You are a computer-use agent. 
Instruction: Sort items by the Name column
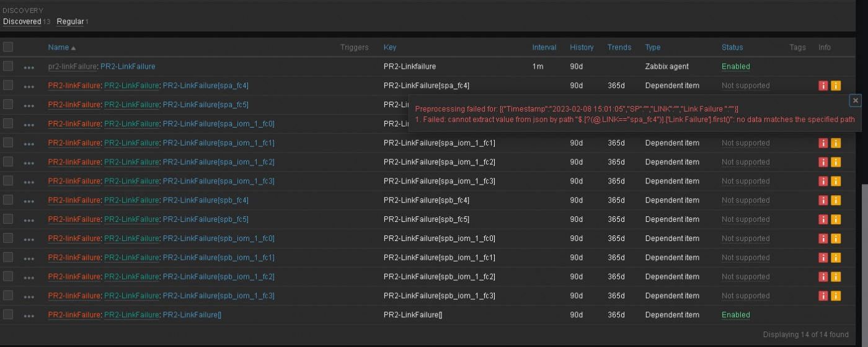click(58, 48)
